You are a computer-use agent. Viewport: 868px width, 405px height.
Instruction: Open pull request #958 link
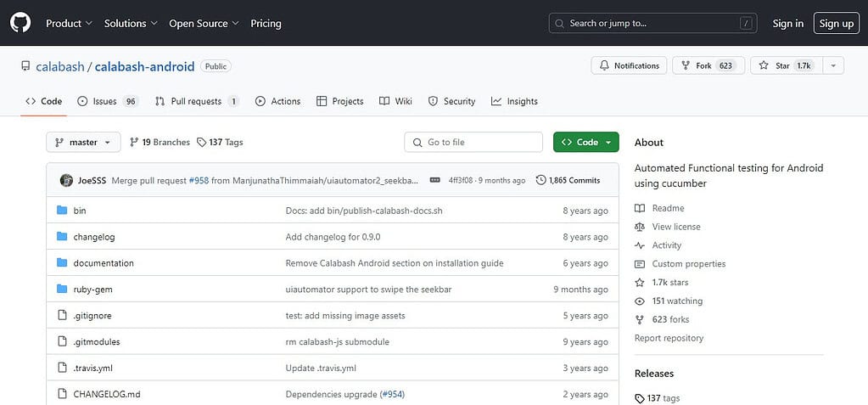click(199, 180)
